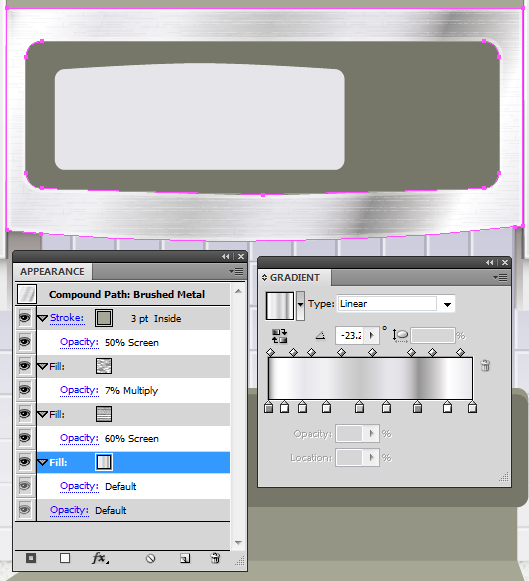Click the Appearance panel scroll-up arrow
The image size is (529, 581).
coord(238,291)
